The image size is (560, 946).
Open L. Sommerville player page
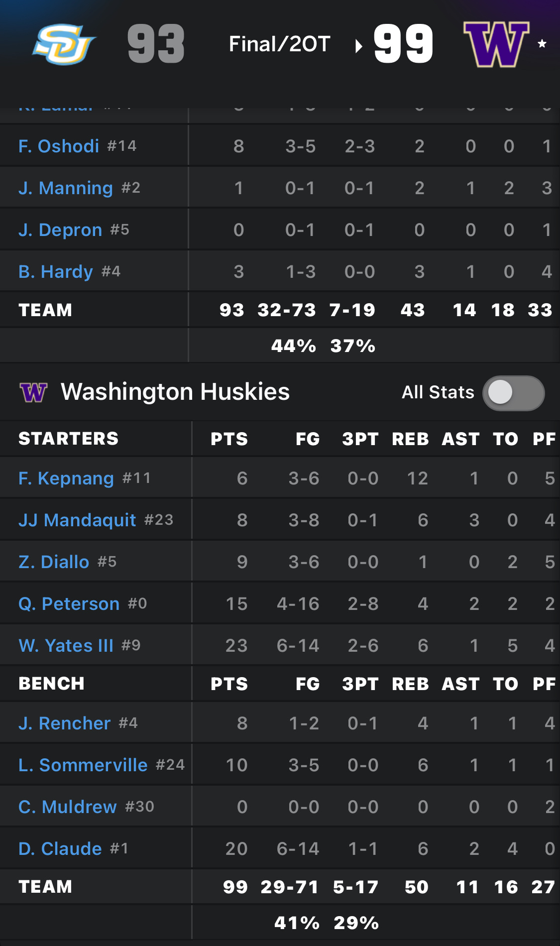click(x=83, y=765)
